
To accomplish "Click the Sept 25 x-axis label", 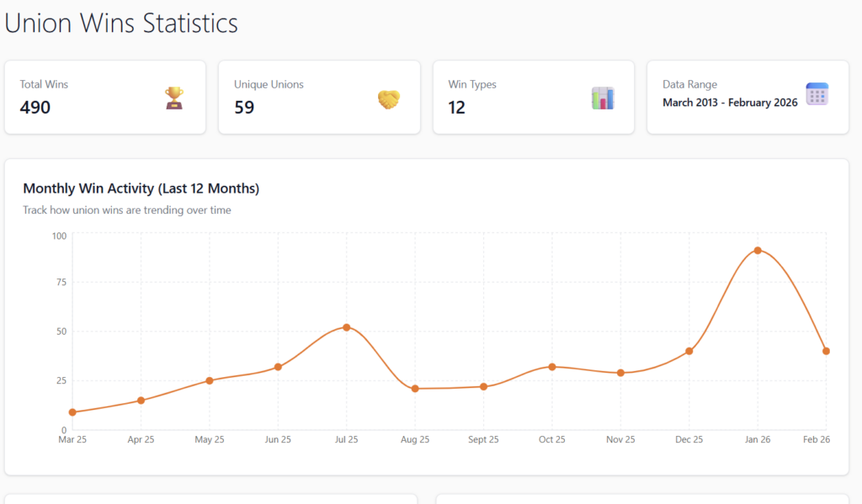I will (x=483, y=440).
